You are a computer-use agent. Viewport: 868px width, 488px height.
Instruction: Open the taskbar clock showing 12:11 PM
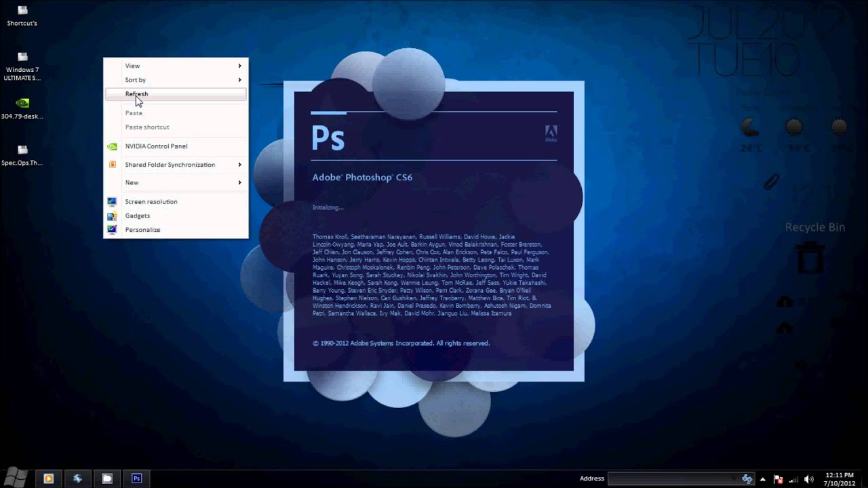coord(840,479)
